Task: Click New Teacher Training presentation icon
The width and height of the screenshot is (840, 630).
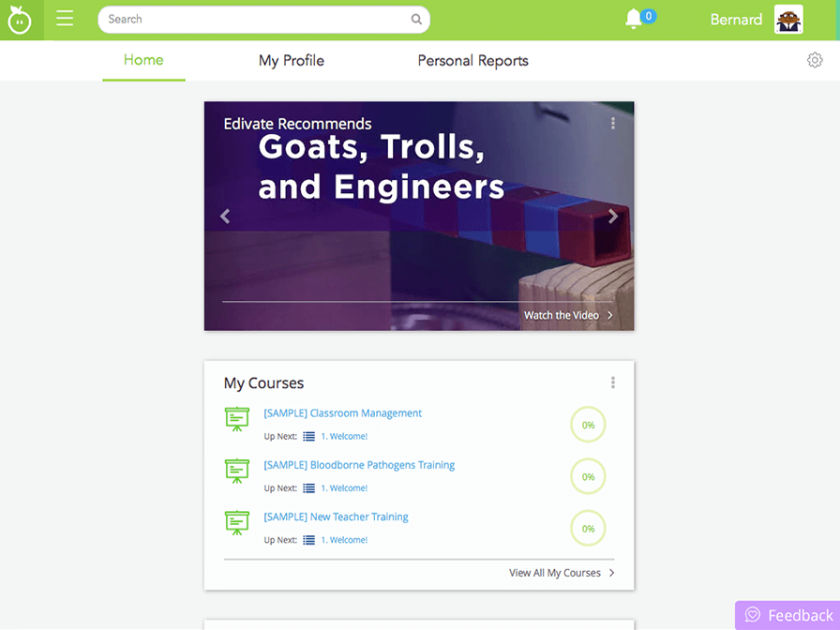Action: coord(237,523)
